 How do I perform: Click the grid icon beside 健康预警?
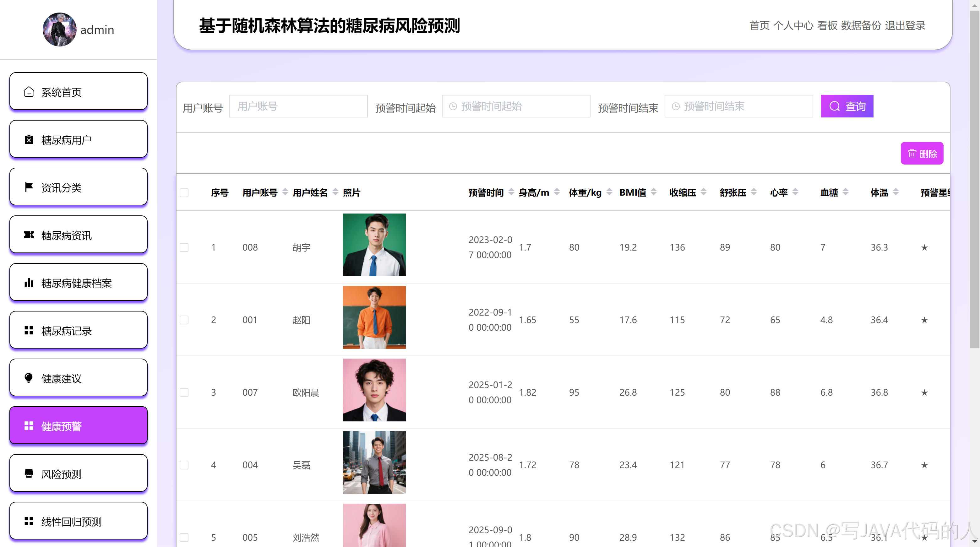(29, 426)
